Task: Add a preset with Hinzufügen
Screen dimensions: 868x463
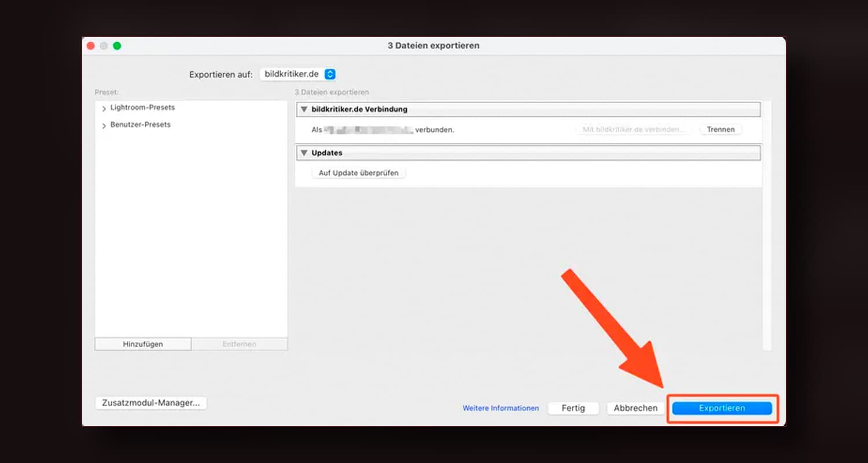Action: pos(143,344)
